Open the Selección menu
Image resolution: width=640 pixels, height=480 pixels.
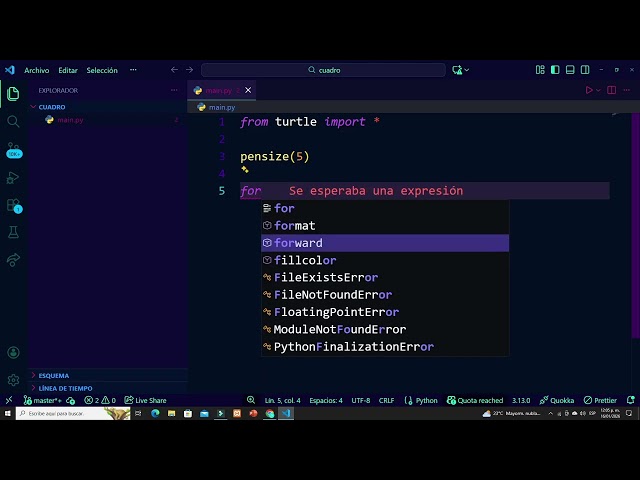102,70
